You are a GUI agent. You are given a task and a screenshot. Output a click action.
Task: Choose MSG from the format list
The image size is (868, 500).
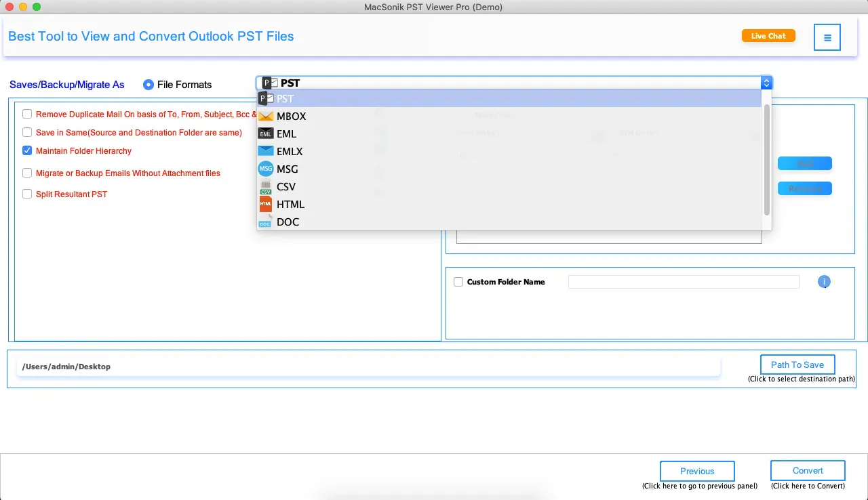point(510,169)
